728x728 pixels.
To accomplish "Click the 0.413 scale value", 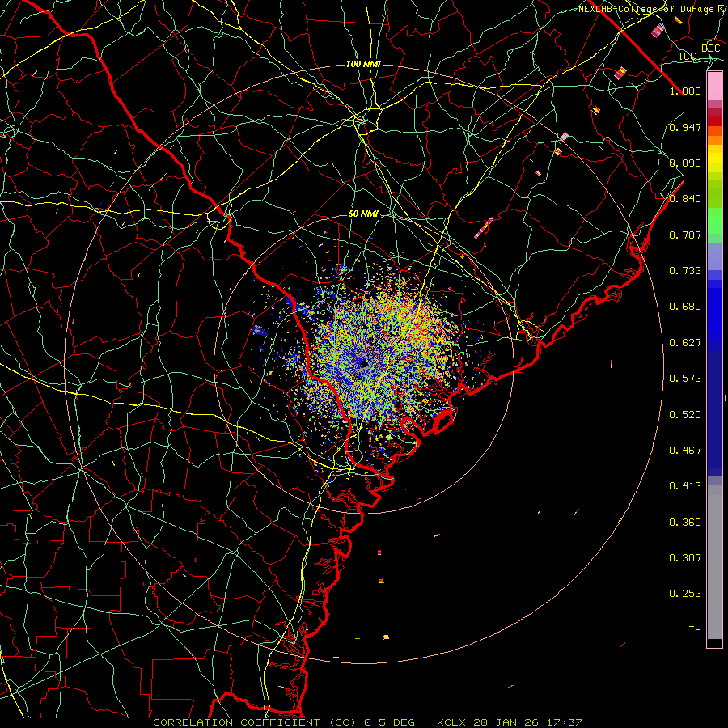I will point(685,486).
